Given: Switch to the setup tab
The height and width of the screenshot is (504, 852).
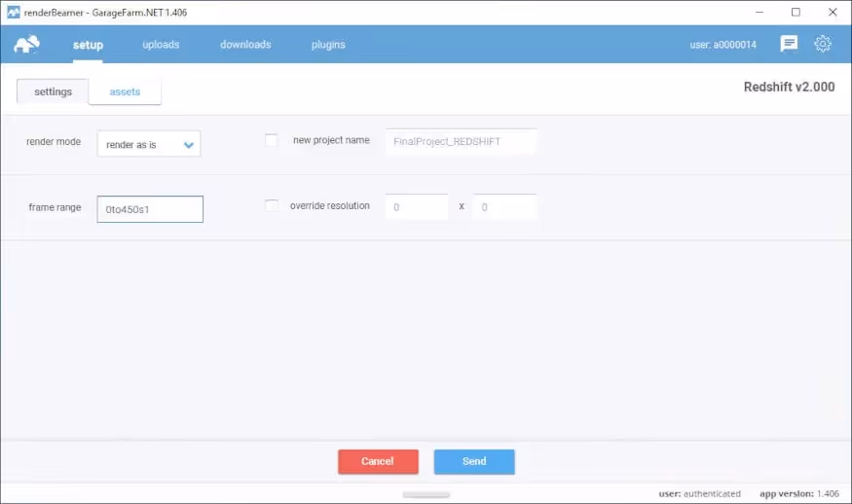Looking at the screenshot, I should 88,45.
